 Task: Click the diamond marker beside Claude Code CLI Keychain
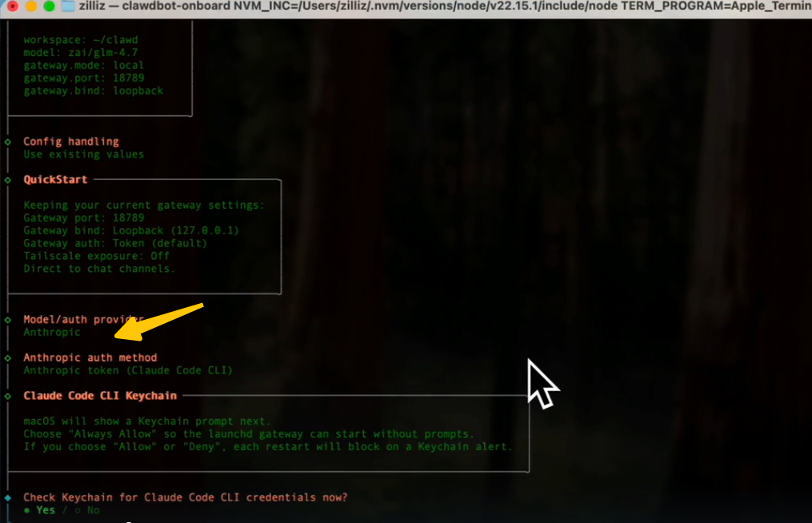(7, 396)
